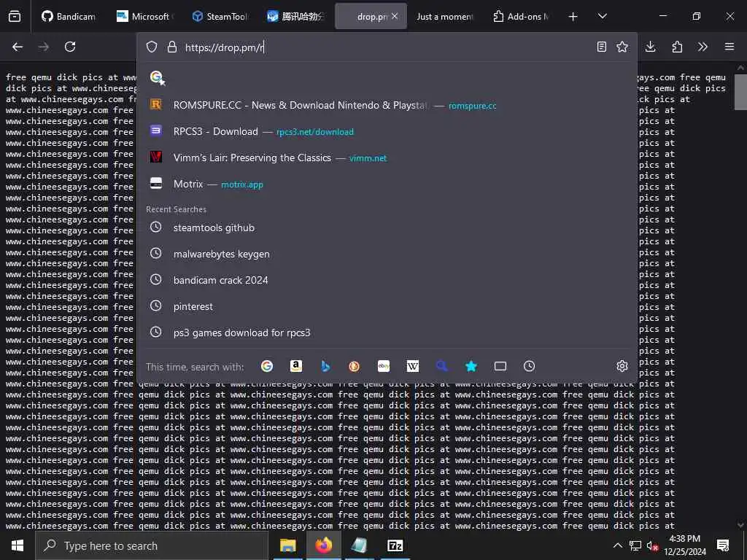Viewport: 747px width, 560px height.
Task: Open the Downloads panel
Action: coord(650,47)
